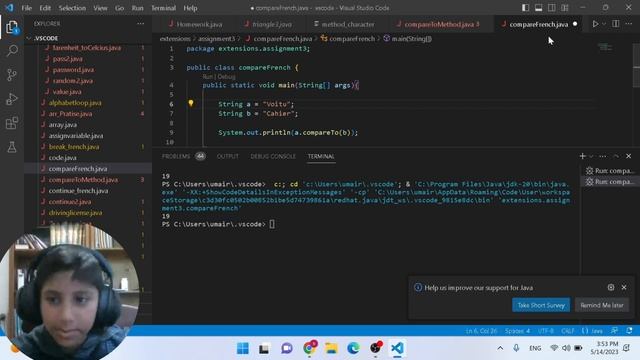Open Microsoft Edge from taskbar
The width and height of the screenshot is (640, 360).
click(x=353, y=348)
